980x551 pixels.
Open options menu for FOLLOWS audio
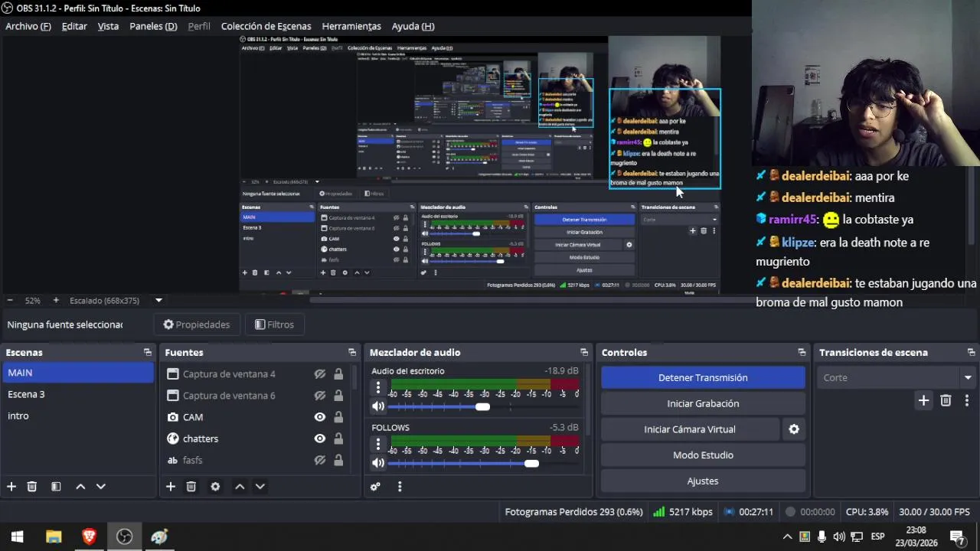pos(378,444)
